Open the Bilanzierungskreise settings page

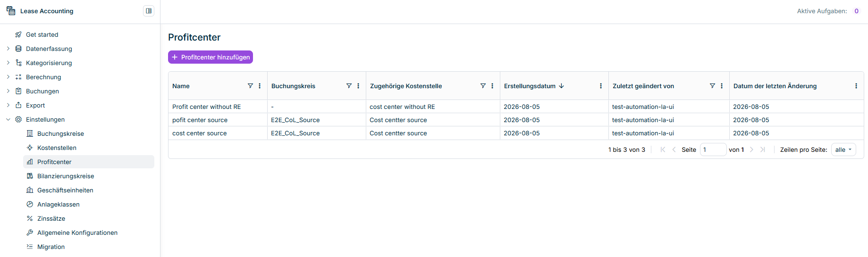coord(66,176)
